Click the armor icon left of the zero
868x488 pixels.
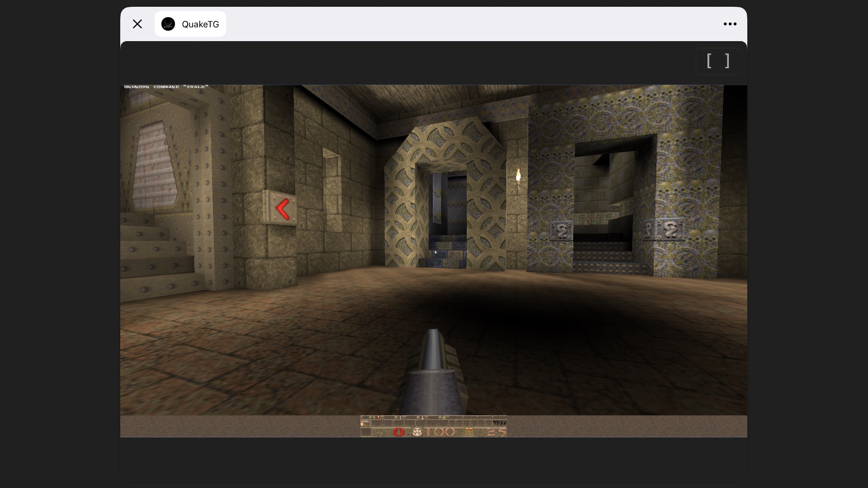click(366, 432)
